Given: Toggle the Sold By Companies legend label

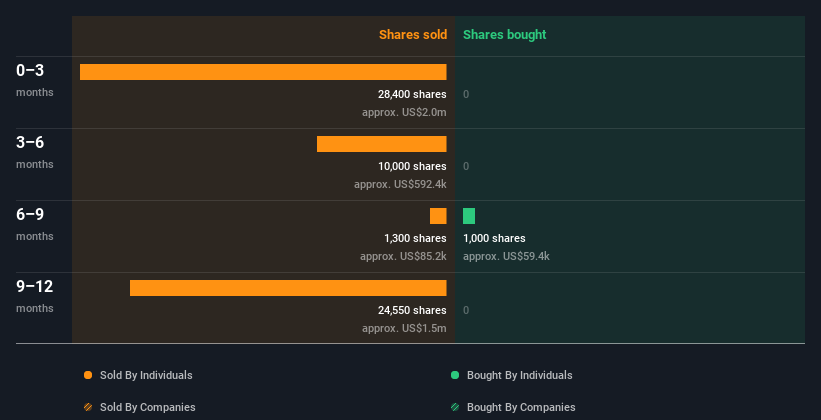Looking at the screenshot, I should tap(148, 407).
